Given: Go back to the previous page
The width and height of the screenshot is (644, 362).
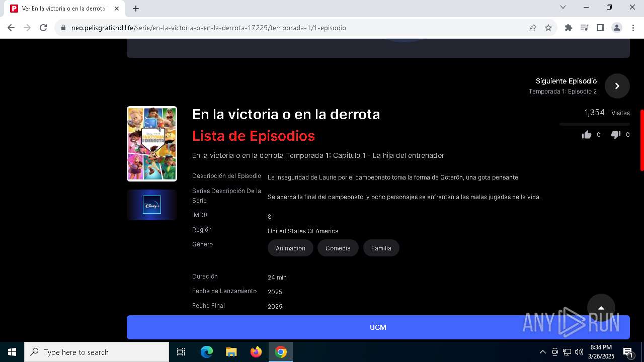Looking at the screenshot, I should pos(11,28).
